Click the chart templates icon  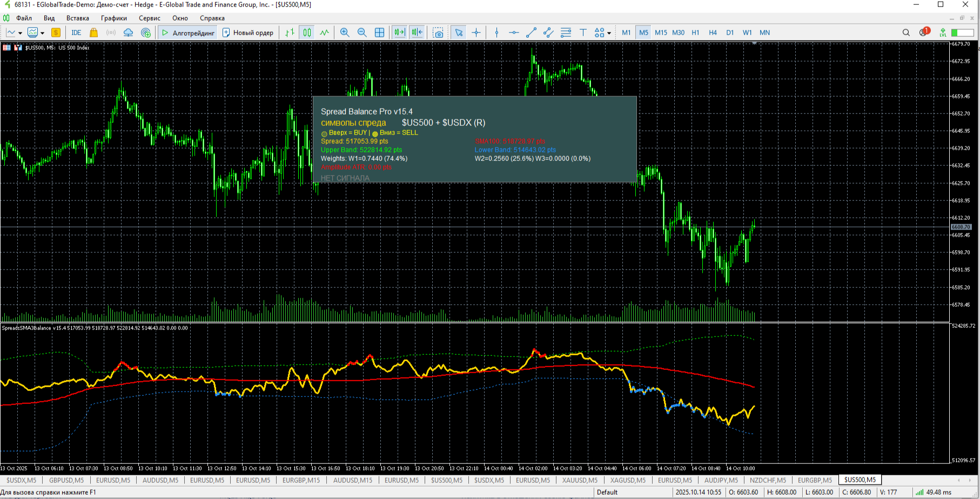tap(32, 32)
